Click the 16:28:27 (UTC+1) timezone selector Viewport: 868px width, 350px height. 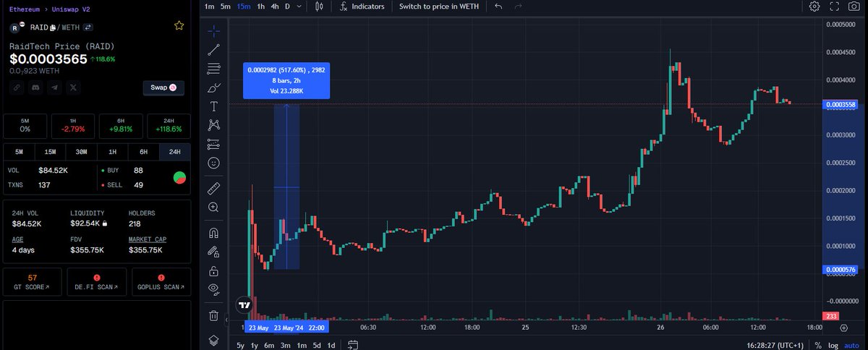(x=775, y=345)
